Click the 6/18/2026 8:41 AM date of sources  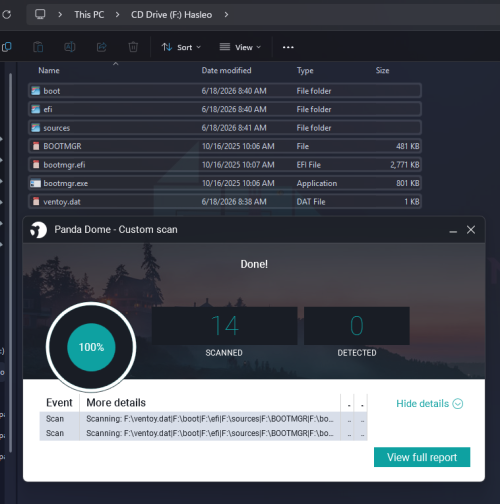coord(234,128)
